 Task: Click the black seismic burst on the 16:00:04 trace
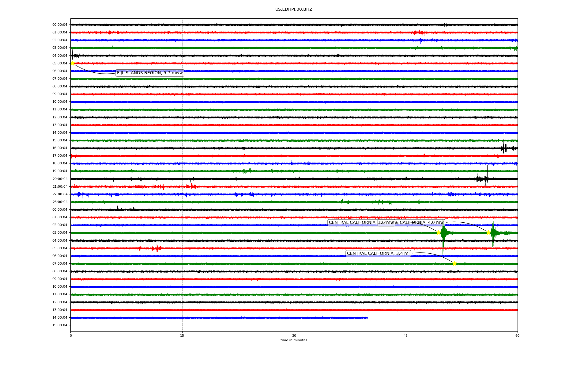click(x=504, y=148)
